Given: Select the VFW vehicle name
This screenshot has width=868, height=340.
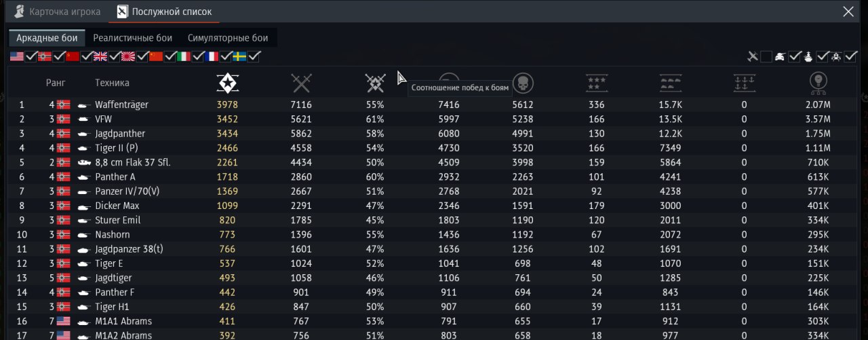Looking at the screenshot, I should [x=103, y=119].
